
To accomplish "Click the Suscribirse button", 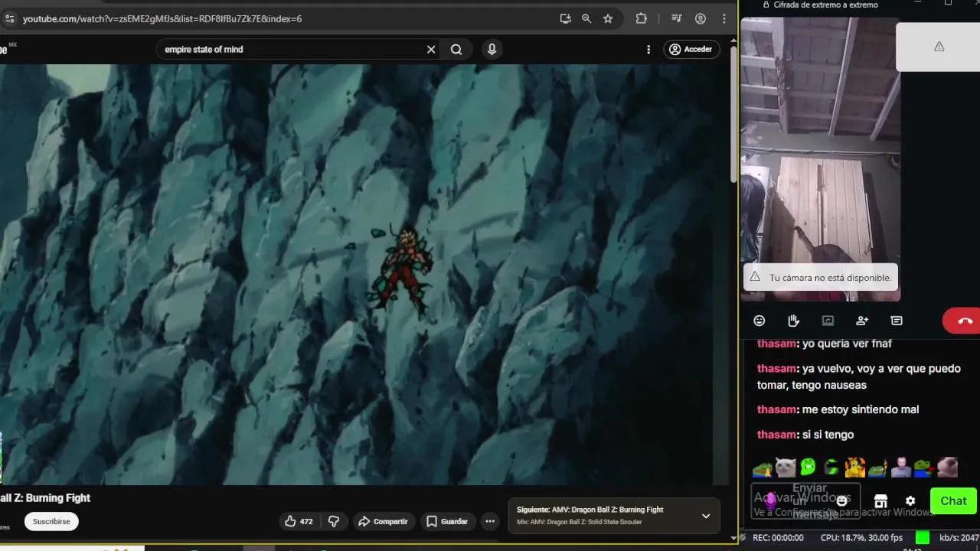I will [x=51, y=521].
